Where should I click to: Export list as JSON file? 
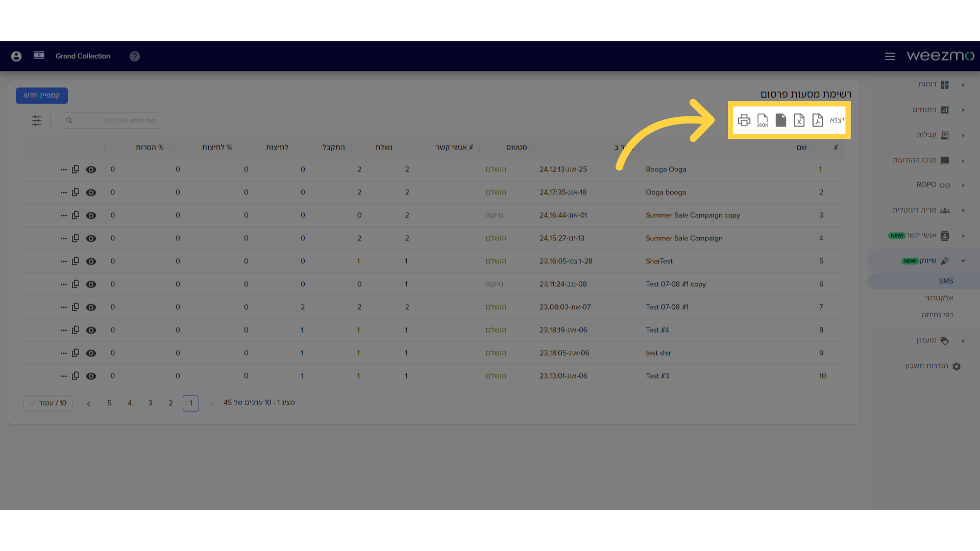763,120
